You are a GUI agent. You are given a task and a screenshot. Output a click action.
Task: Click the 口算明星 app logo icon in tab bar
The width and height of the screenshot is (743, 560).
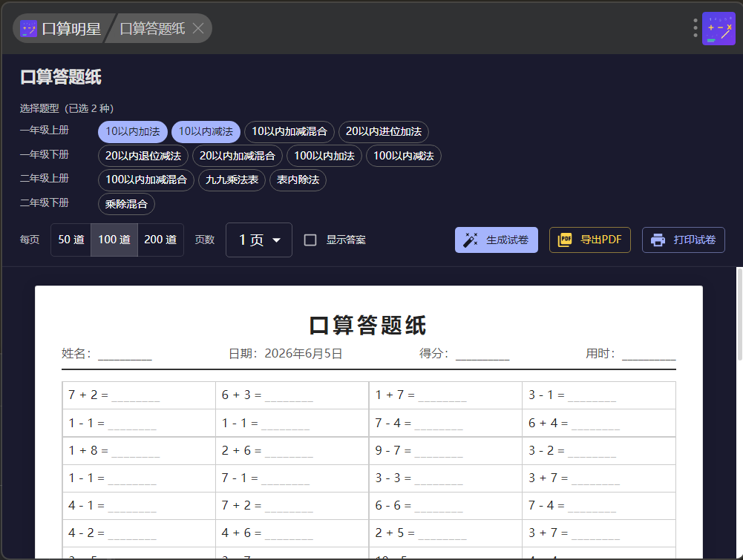pyautogui.click(x=28, y=29)
